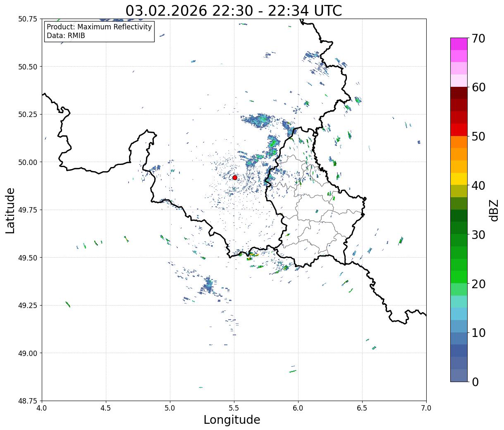Screen dimensions: 504x430
Task: Click the plot title '03.02.2026 22:30 - 22:34 UTC'
Action: point(234,10)
